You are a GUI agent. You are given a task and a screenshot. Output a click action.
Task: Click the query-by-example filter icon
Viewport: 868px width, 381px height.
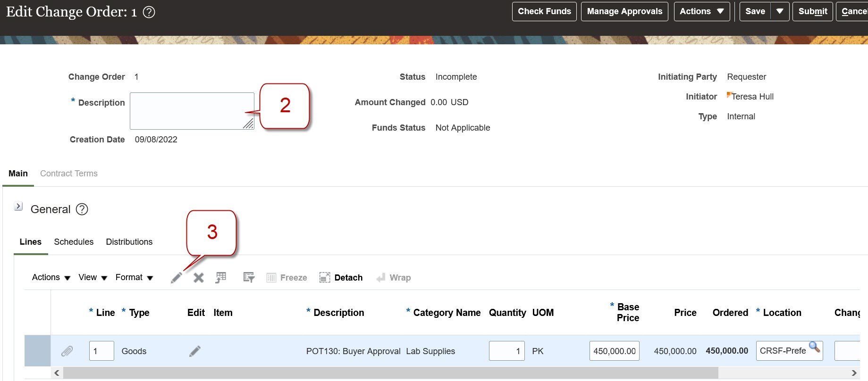tap(249, 278)
